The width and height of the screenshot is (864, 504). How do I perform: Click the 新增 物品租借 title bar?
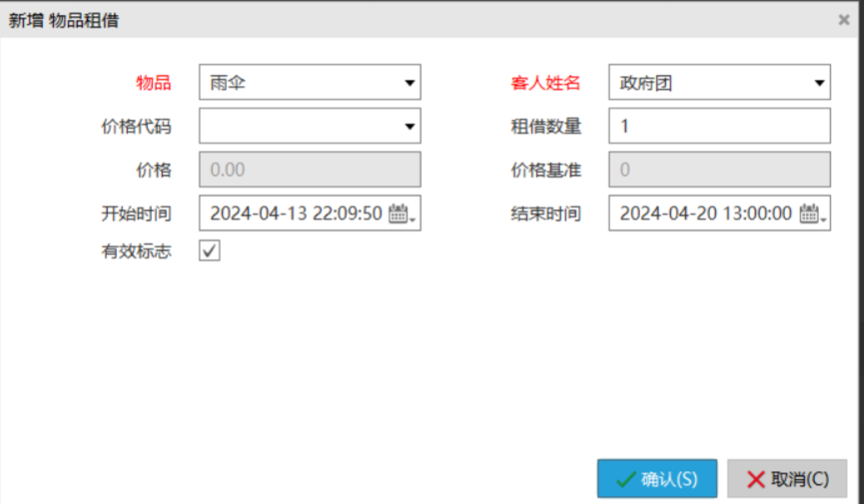[400, 19]
